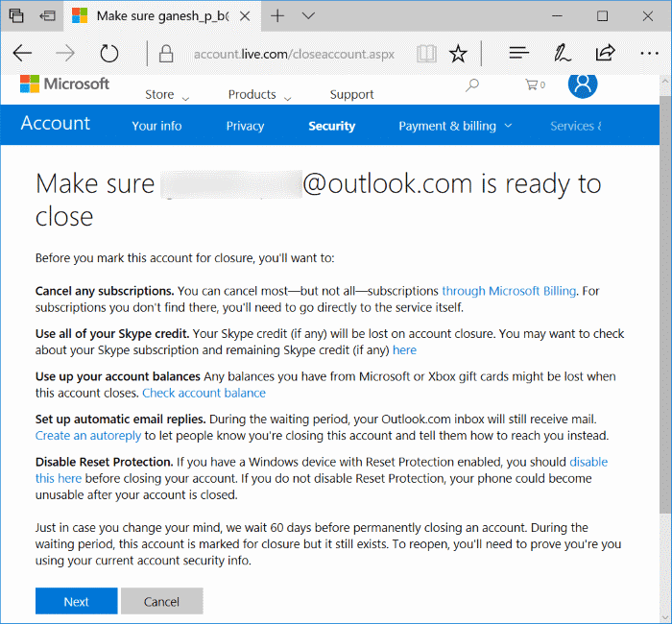Image resolution: width=672 pixels, height=624 pixels.
Task: Click the tabs aside icon
Action: point(16,16)
